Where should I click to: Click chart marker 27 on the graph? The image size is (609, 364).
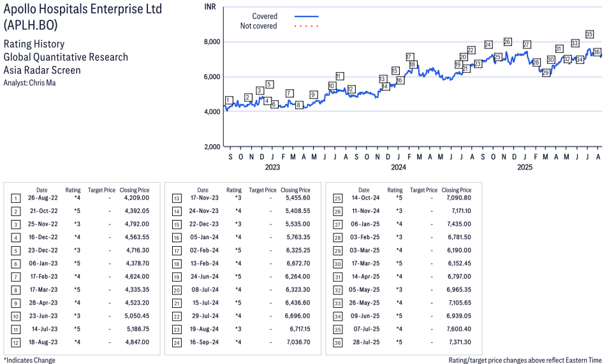(x=526, y=45)
